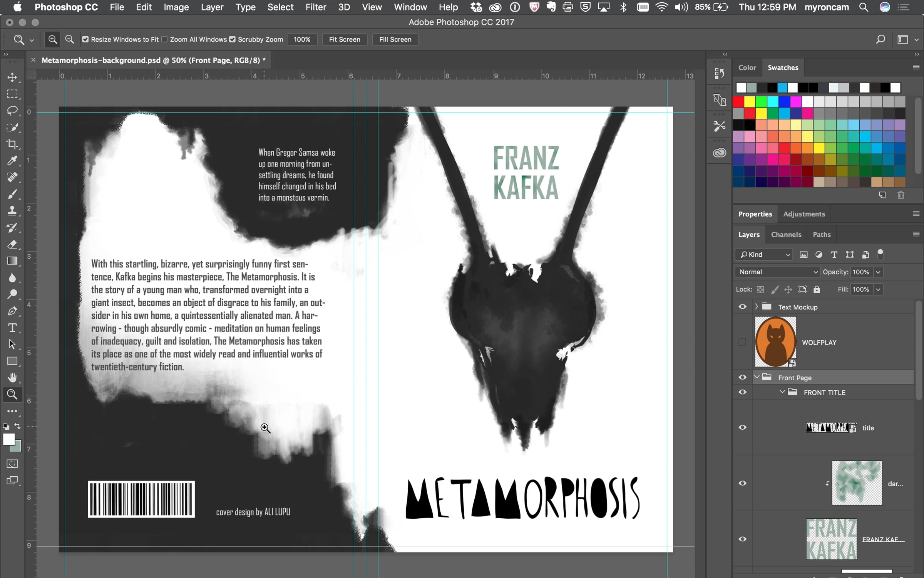The image size is (924, 578).
Task: Switch to the Channels tab
Action: (786, 234)
